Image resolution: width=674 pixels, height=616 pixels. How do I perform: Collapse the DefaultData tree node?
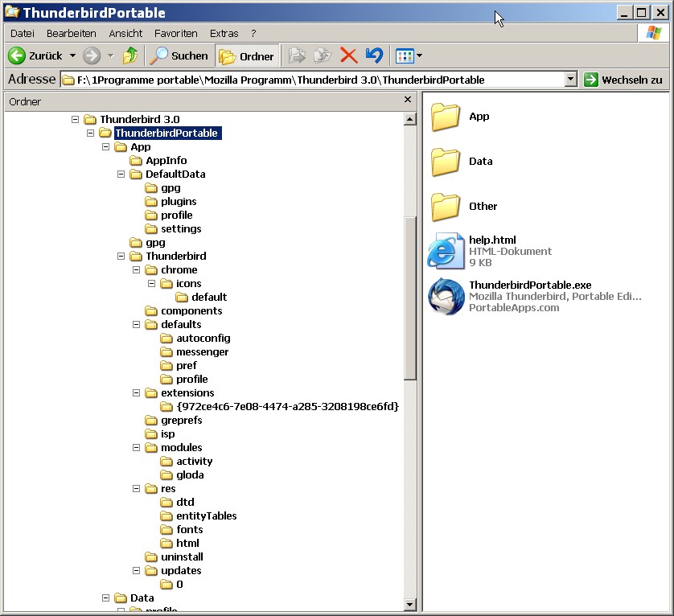[x=121, y=175]
